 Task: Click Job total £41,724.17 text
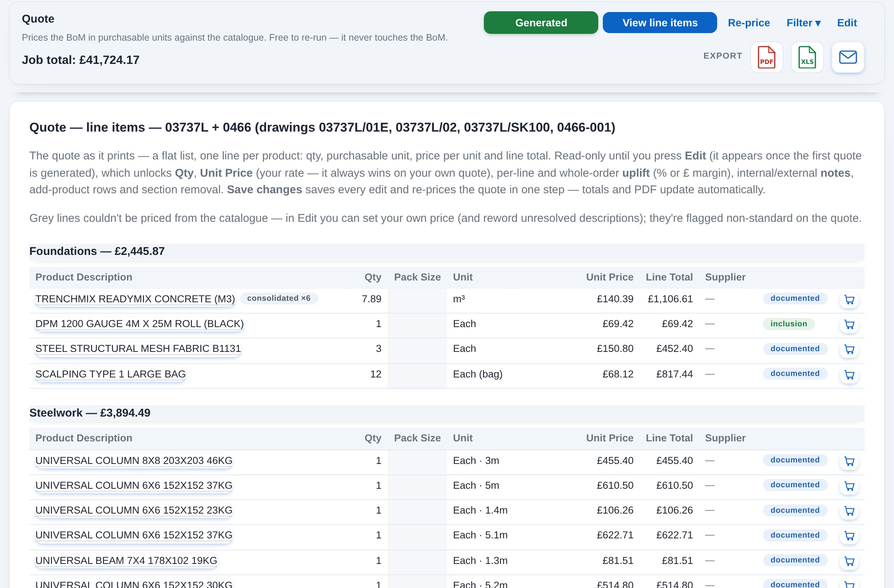click(x=81, y=60)
